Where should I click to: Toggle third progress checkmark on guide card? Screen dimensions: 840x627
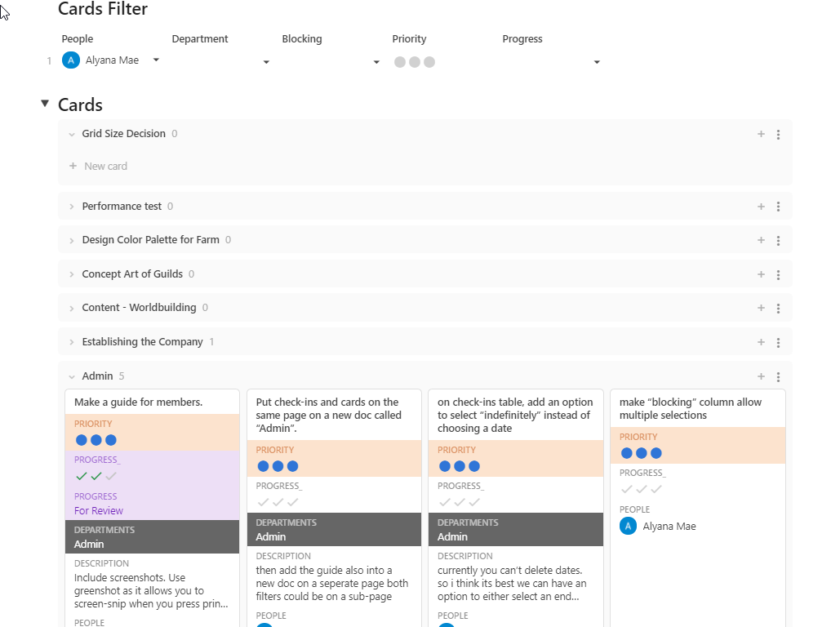tap(111, 476)
